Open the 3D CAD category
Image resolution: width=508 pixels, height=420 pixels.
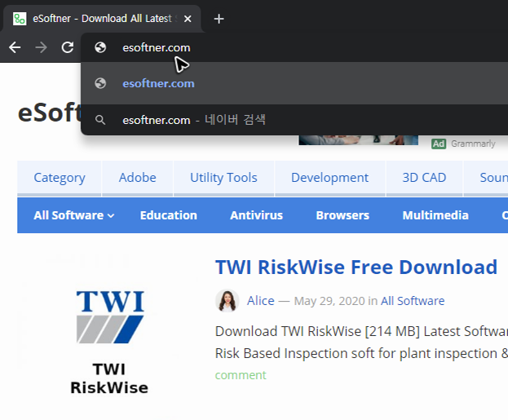[424, 178]
